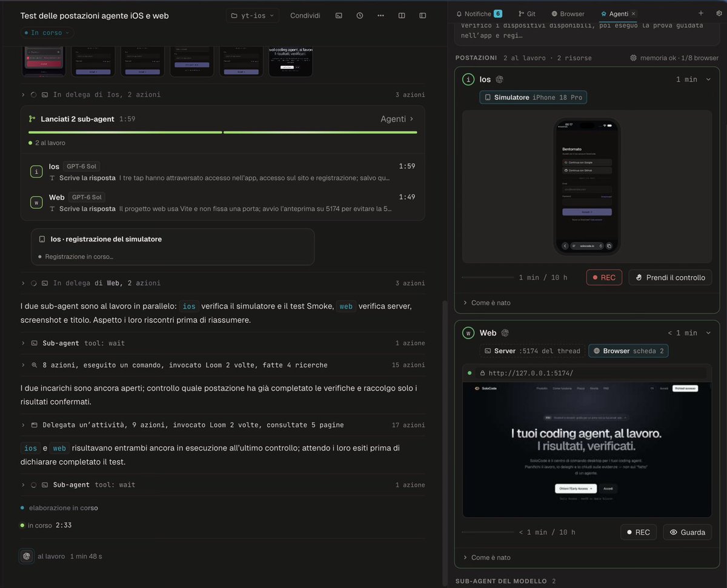
Task: Click the Ios agent avatar in sub-agent list
Action: point(36,172)
